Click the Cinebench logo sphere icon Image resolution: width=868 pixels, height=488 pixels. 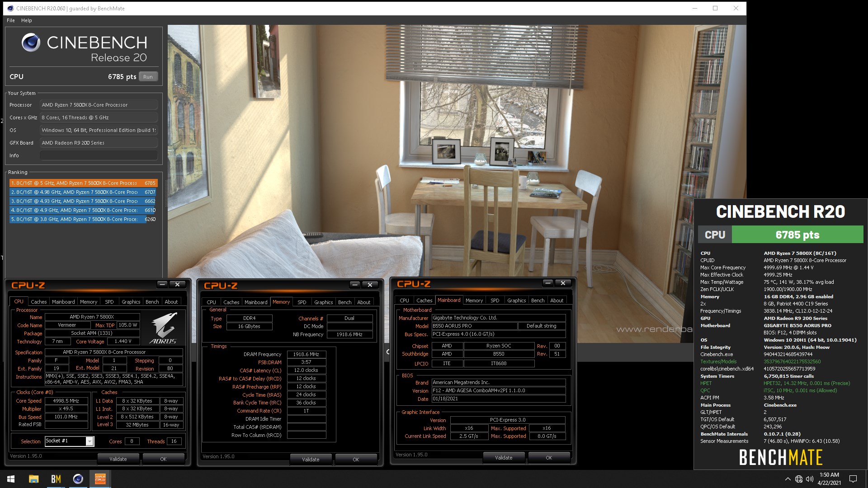click(31, 43)
